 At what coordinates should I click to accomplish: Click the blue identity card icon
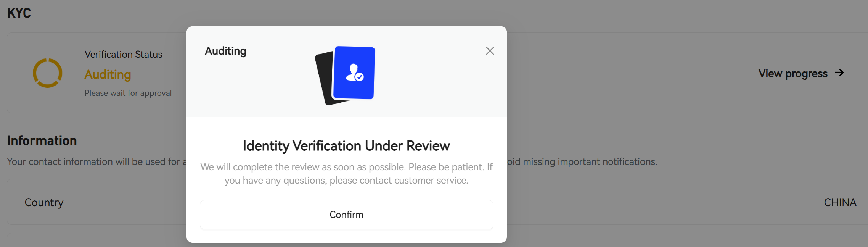[354, 73]
